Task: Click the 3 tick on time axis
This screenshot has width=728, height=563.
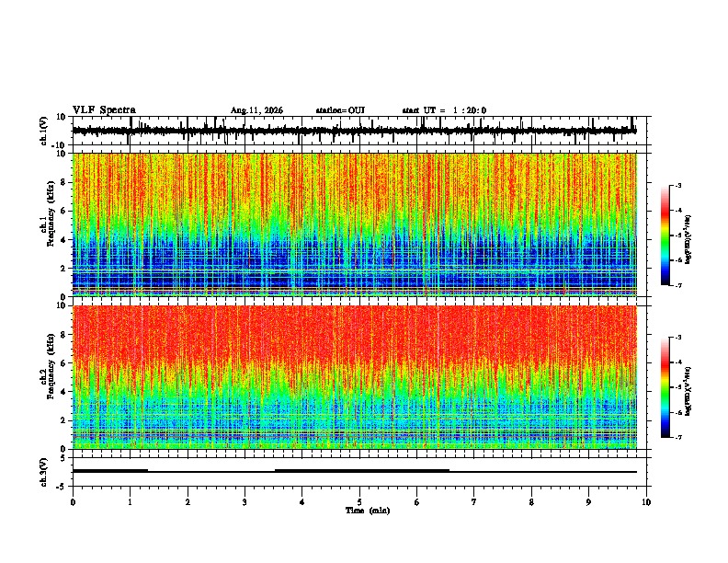Action: 245,502
